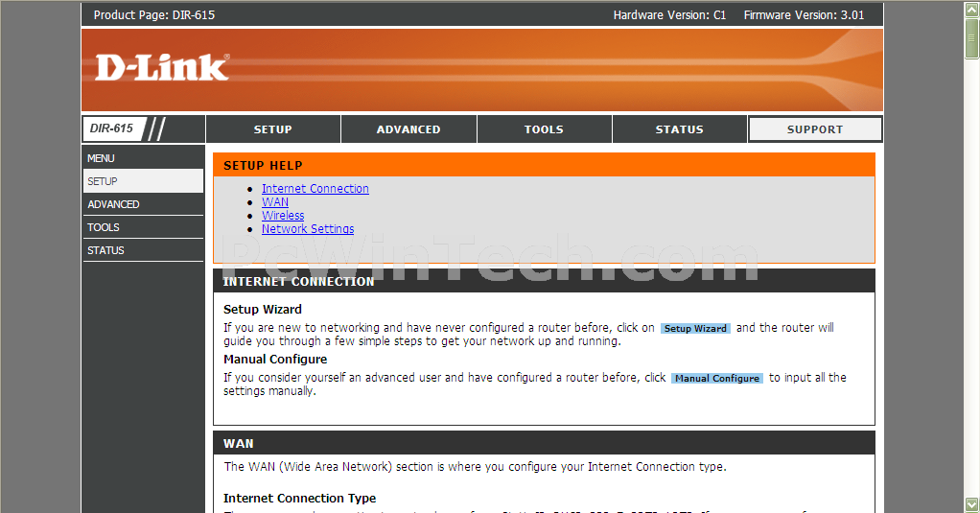980x513 pixels.
Task: Open the ADVANCED top navigation tab
Action: click(408, 129)
